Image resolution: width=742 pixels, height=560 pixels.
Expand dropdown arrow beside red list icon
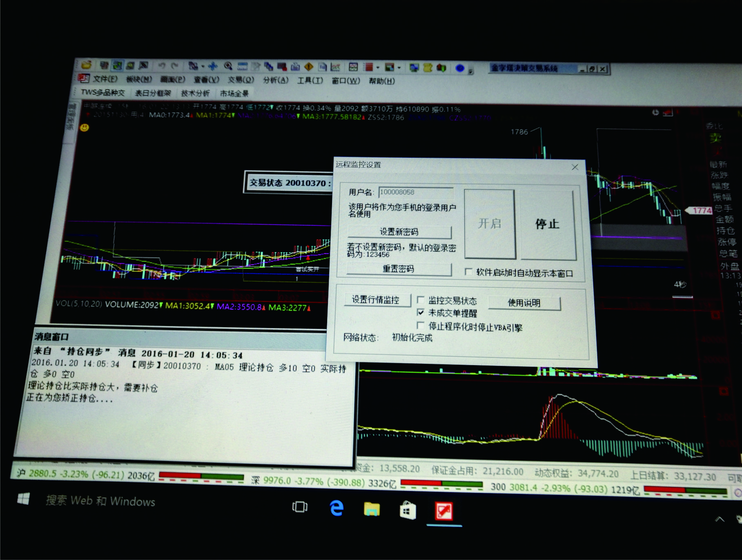(x=378, y=67)
